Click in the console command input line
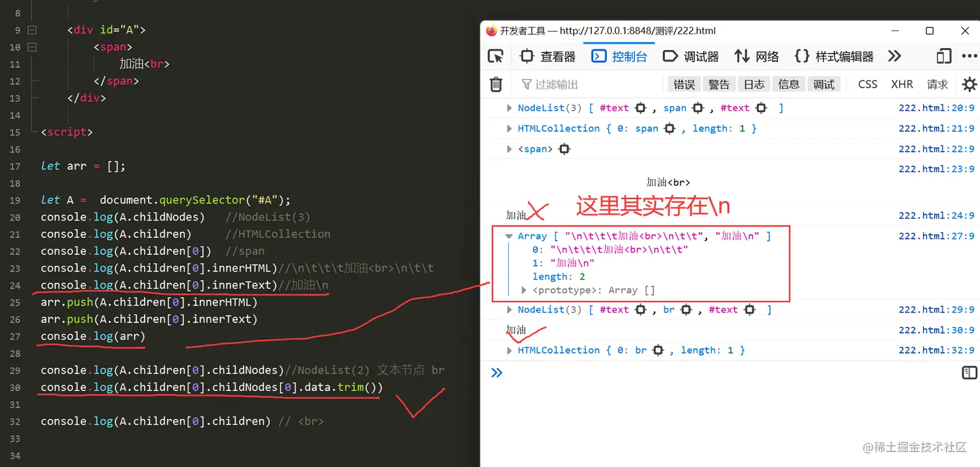Viewport: 980px width, 467px height. [732, 372]
